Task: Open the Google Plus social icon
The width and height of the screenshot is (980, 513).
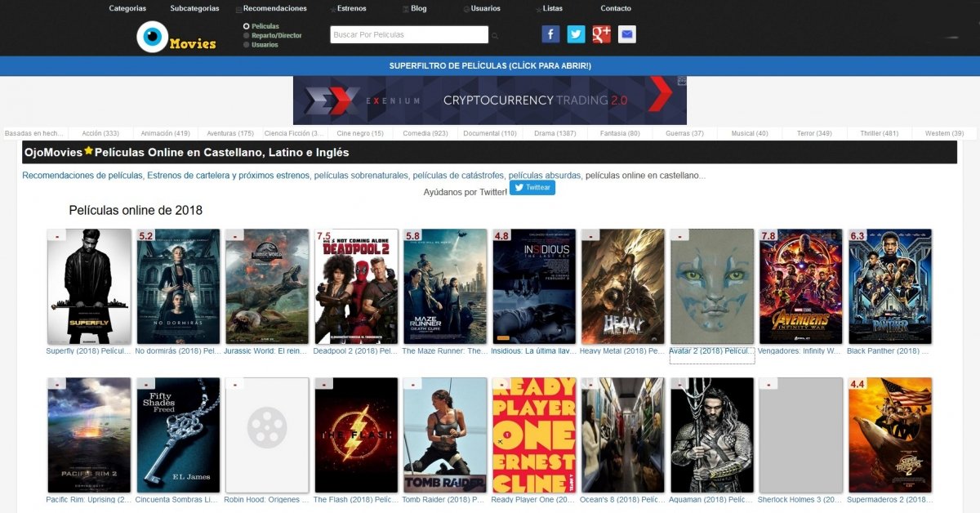Action: pyautogui.click(x=602, y=34)
